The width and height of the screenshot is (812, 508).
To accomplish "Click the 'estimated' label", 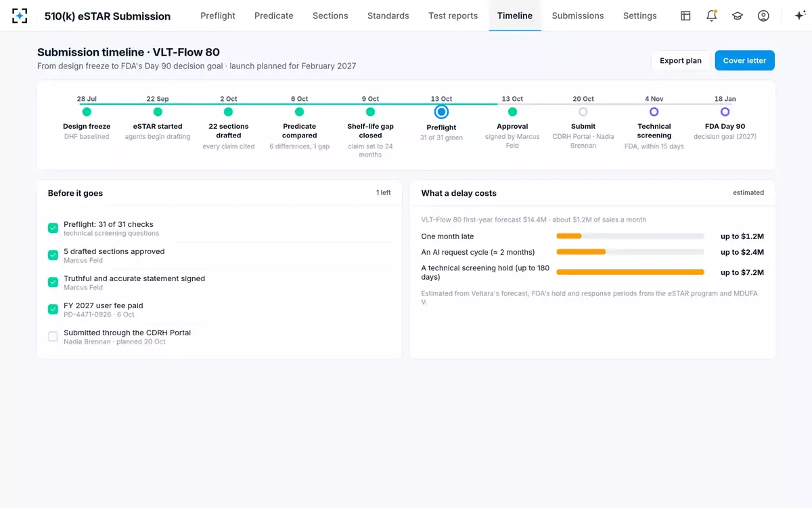I will [748, 193].
